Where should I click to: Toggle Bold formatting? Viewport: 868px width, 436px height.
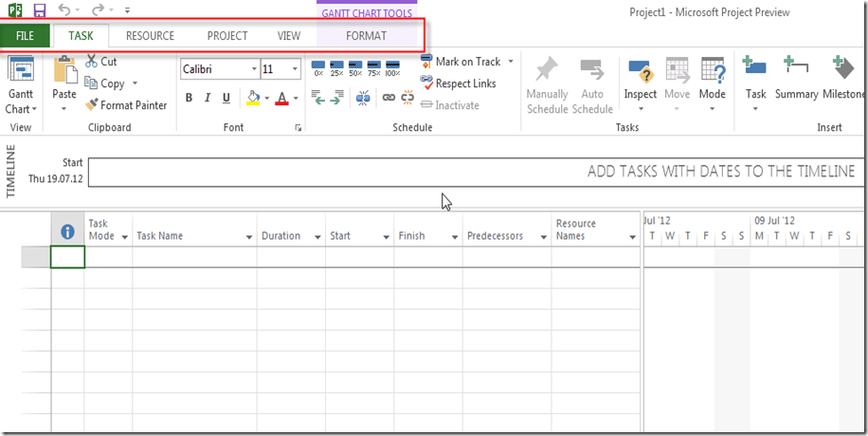coord(189,98)
